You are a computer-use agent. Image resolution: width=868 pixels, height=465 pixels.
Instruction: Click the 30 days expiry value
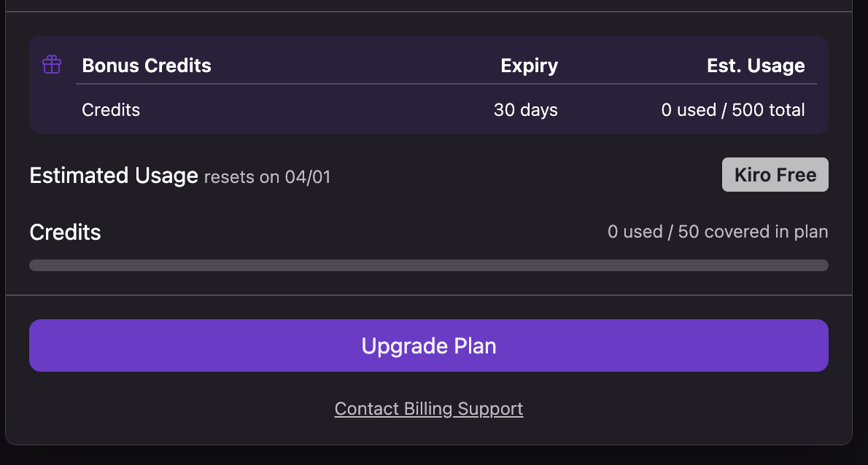[525, 110]
